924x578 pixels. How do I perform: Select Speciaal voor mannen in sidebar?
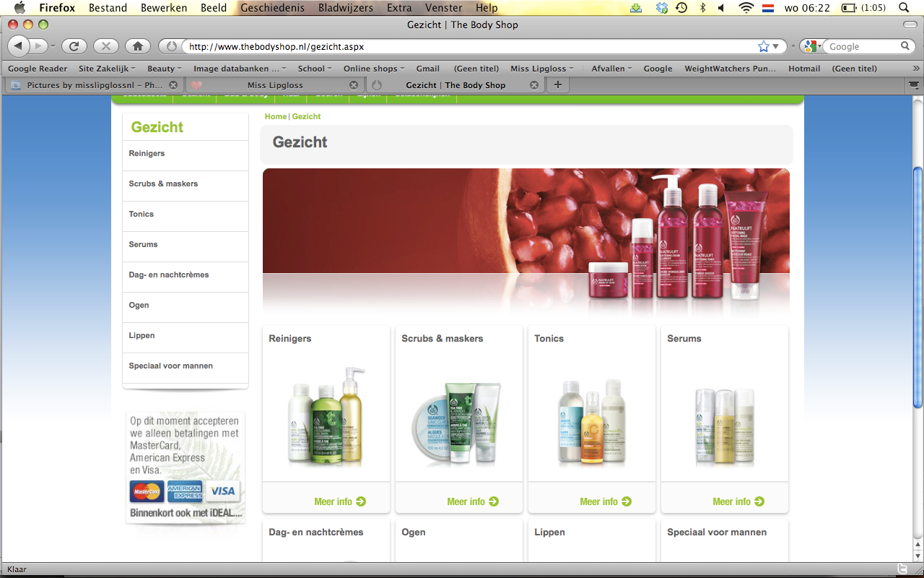coord(170,366)
